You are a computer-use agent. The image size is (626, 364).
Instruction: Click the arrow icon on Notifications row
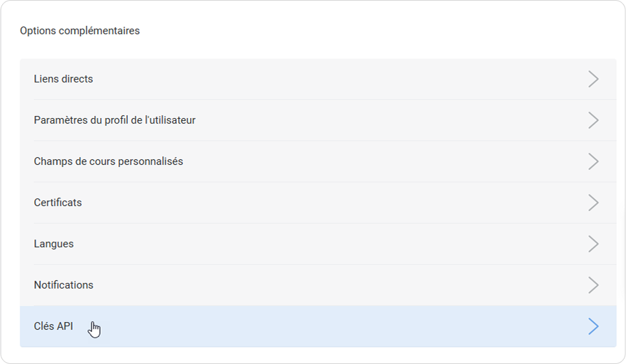(x=593, y=285)
